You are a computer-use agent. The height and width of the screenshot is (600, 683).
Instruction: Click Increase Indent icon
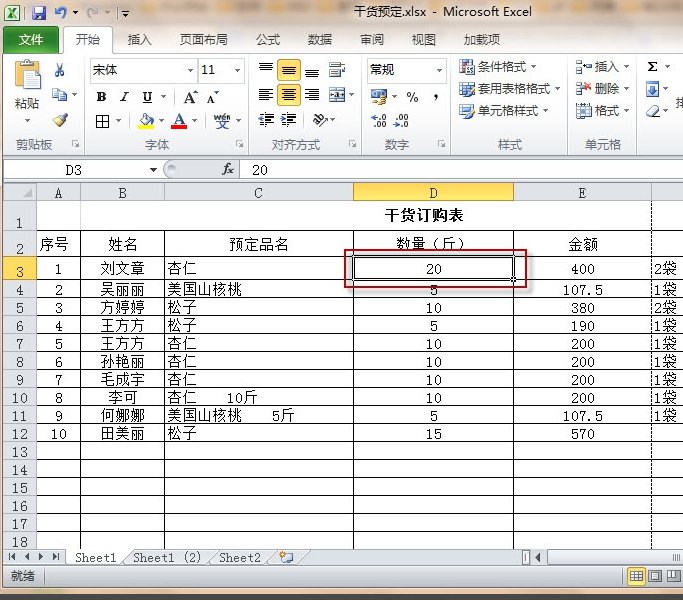pyautogui.click(x=288, y=119)
